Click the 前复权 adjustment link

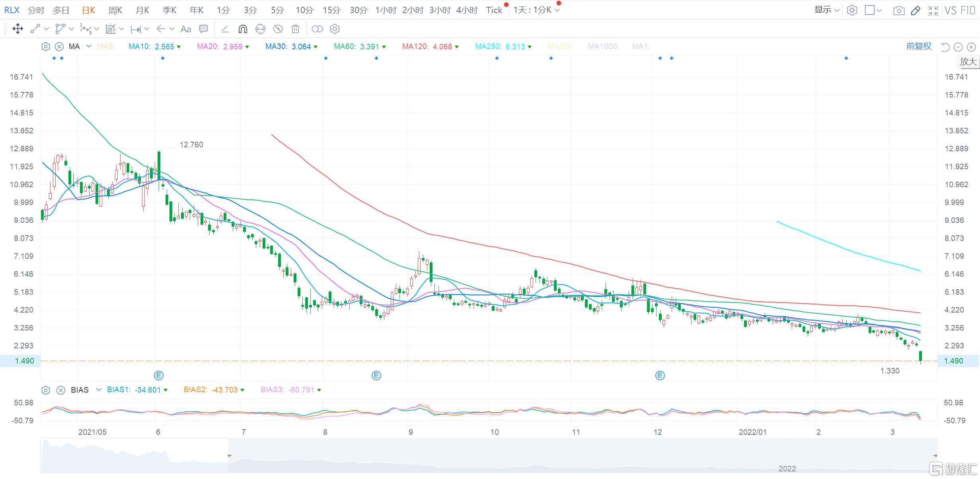click(x=919, y=46)
